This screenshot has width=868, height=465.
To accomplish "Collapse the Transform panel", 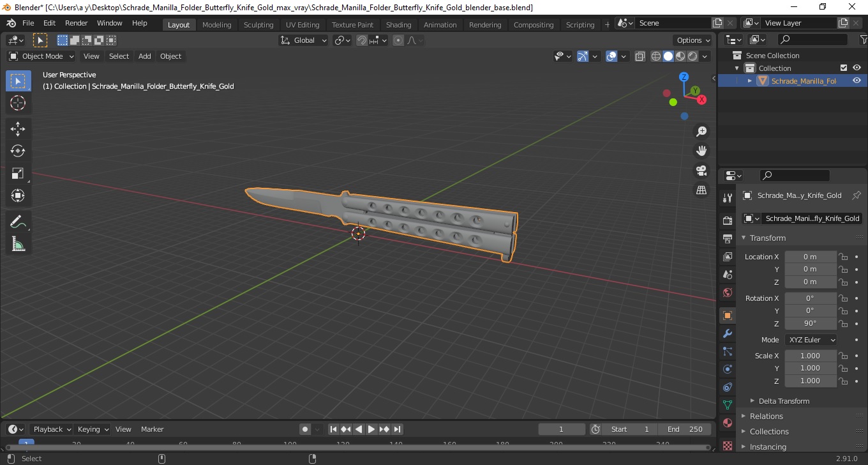I will [x=767, y=238].
